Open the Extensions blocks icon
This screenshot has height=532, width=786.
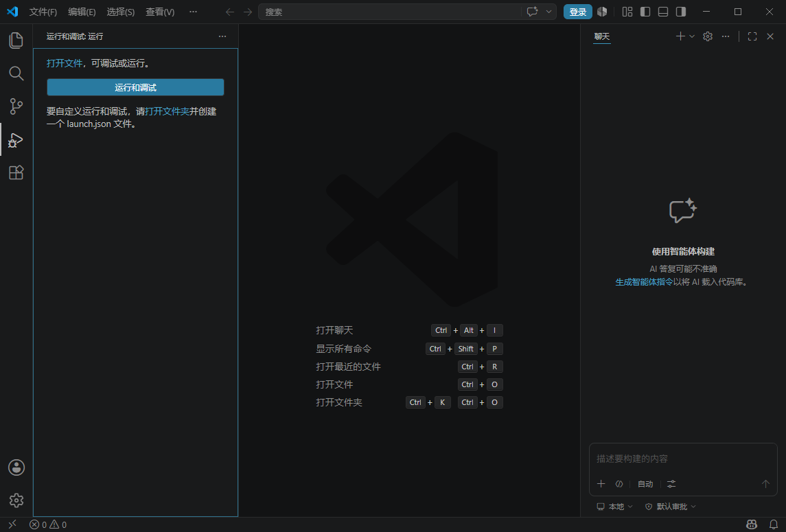pyautogui.click(x=16, y=172)
